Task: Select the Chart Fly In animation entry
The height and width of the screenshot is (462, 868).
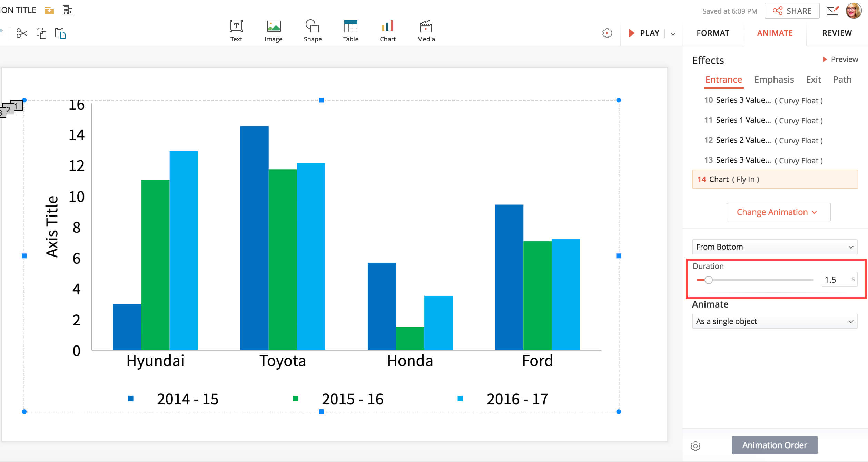Action: click(775, 179)
